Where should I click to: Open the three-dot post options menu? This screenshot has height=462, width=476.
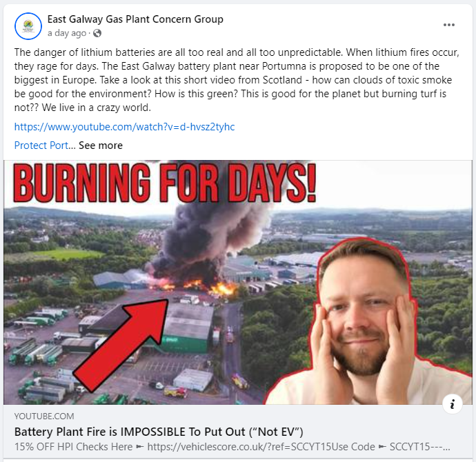pyautogui.click(x=448, y=25)
